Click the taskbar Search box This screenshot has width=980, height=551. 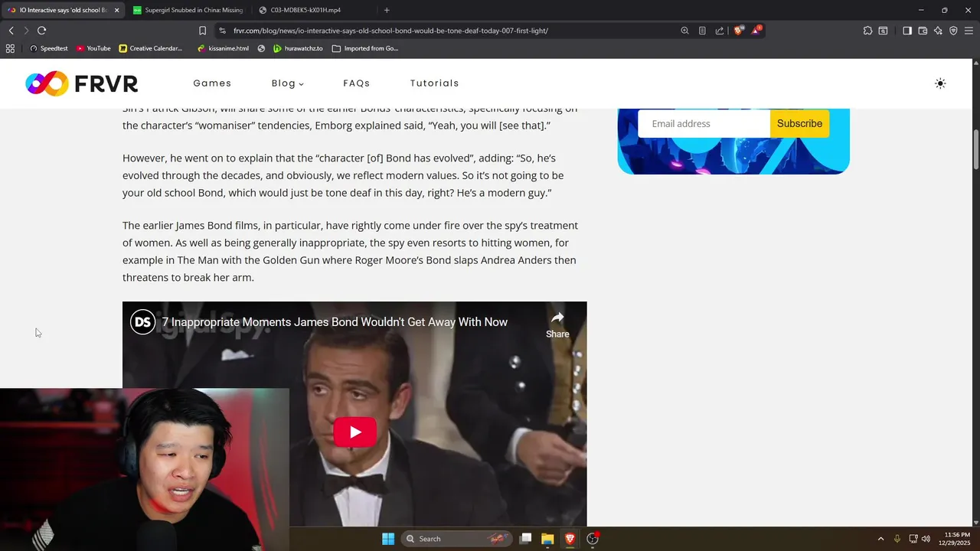point(458,539)
